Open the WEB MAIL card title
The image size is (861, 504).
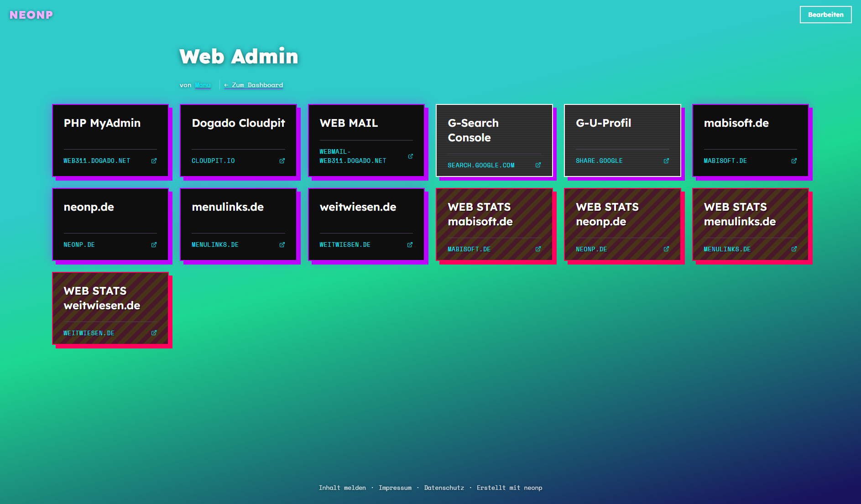[x=349, y=123]
